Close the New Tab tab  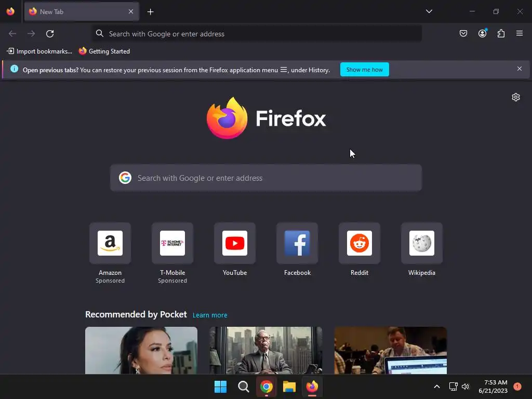coord(131,11)
